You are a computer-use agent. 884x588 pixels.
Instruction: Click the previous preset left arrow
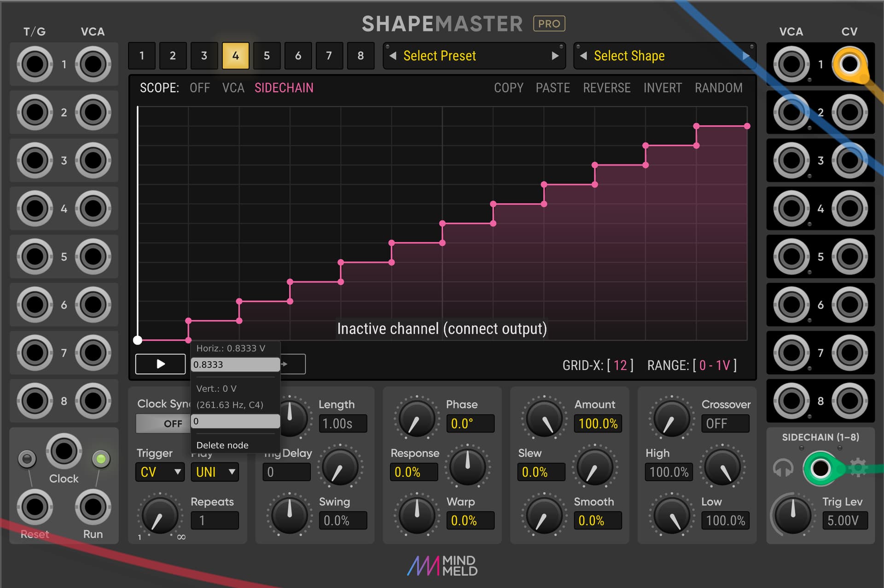coord(393,56)
